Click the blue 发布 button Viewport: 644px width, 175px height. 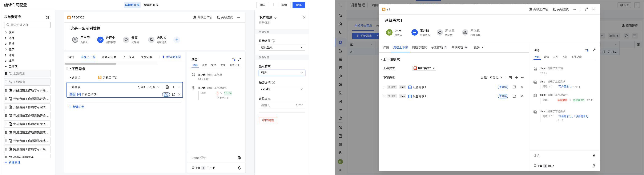click(299, 5)
